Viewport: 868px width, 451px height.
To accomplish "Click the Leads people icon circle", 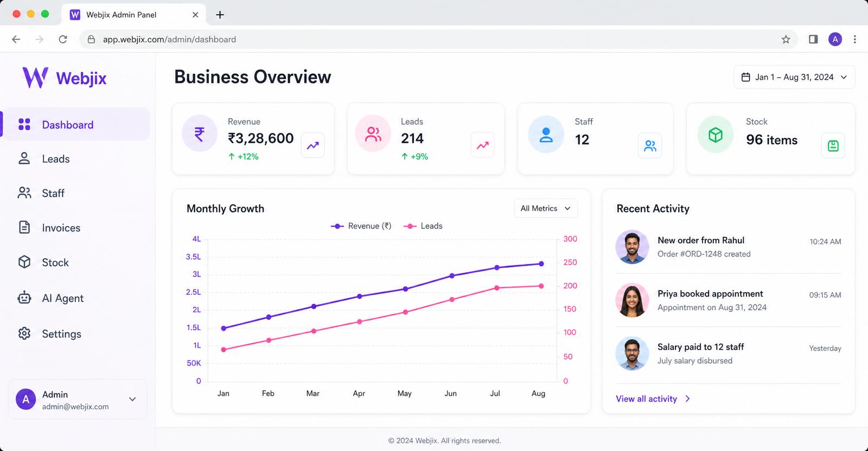I will [x=373, y=133].
